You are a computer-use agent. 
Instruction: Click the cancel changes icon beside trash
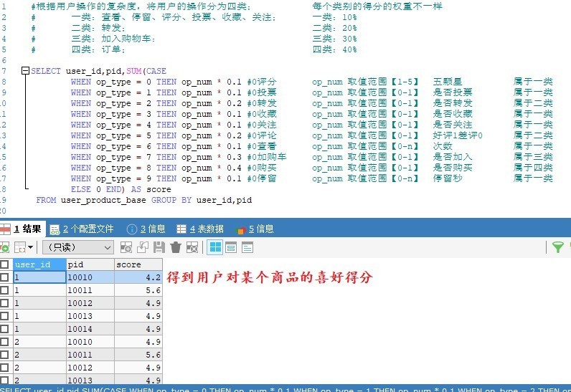pyautogui.click(x=192, y=247)
